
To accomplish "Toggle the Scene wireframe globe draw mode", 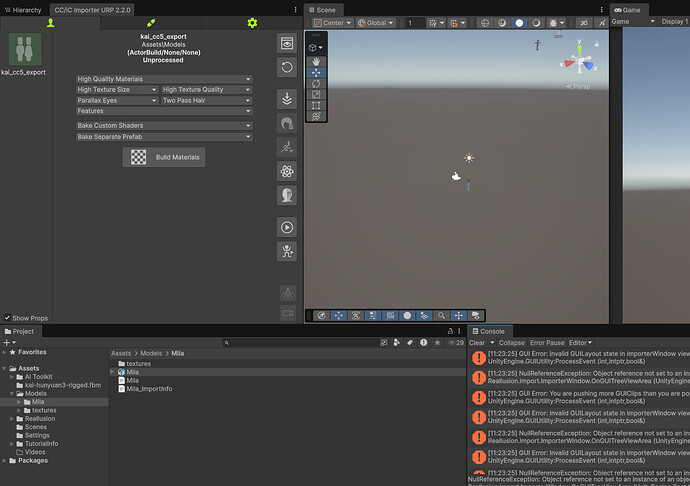I will tap(484, 23).
